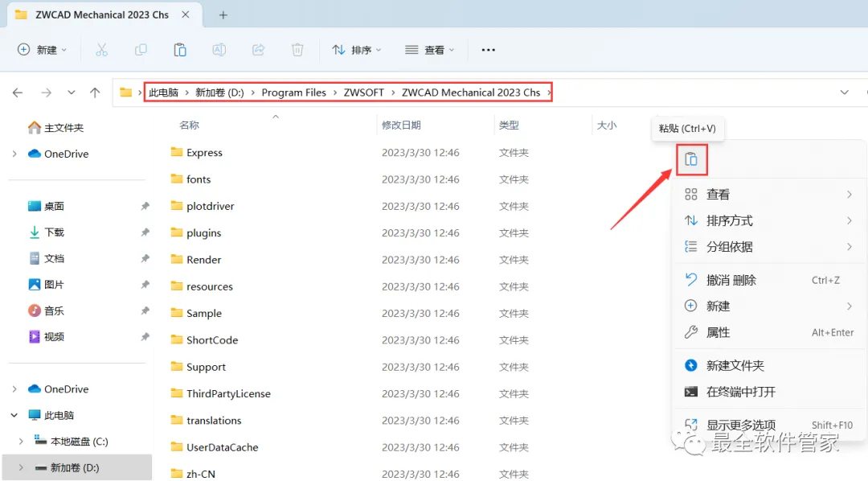This screenshot has width=868, height=481.
Task: Open the 排序 sort dropdown
Action: click(x=357, y=50)
